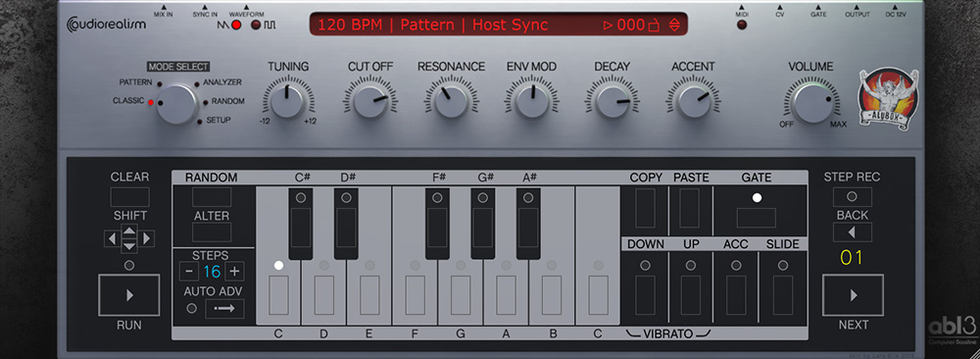
Task: Click the C# black key
Action: [x=301, y=224]
